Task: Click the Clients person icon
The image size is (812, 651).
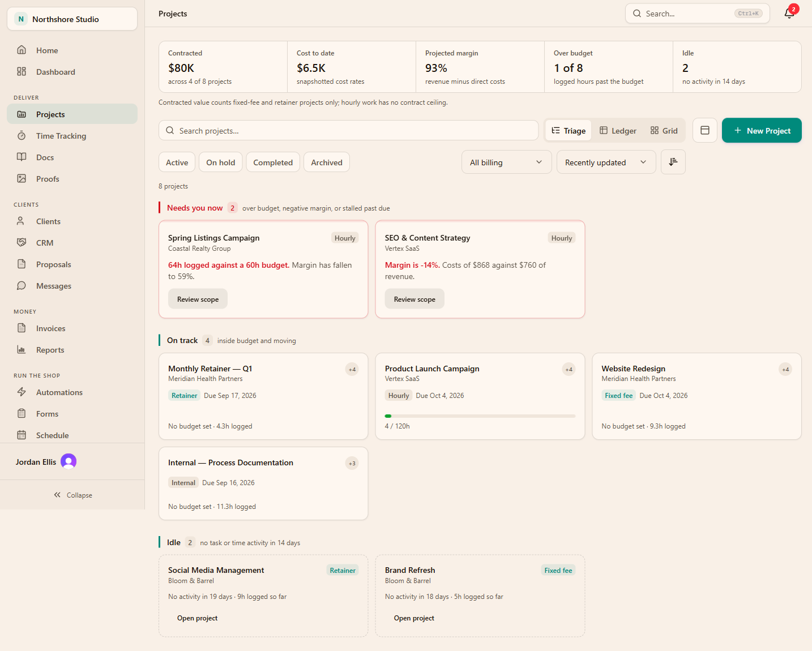Action: 22,221
